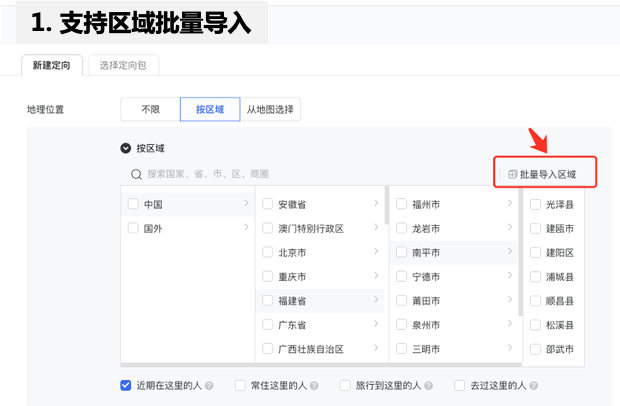Click the horizontal scrollbar under region lists
This screenshot has width=620, height=406.
(321, 364)
